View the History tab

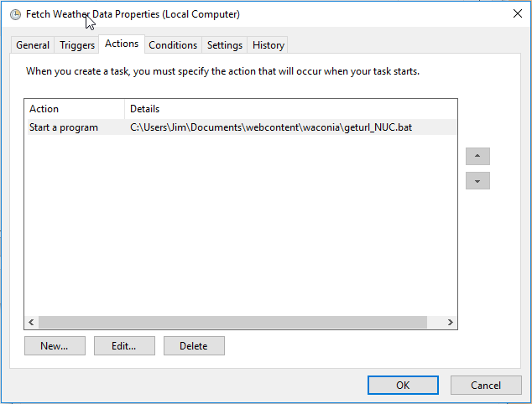[269, 45]
